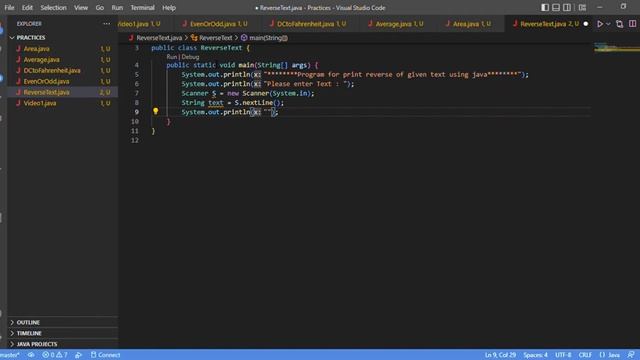Click the eye icon in status bar
Image resolution: width=640 pixels, height=360 pixels.
click(x=31, y=355)
